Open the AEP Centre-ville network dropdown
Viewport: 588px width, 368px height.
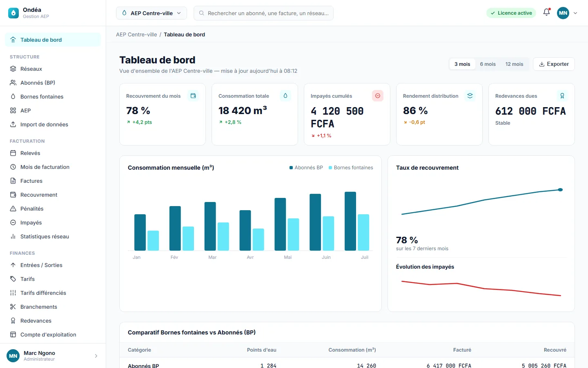151,13
